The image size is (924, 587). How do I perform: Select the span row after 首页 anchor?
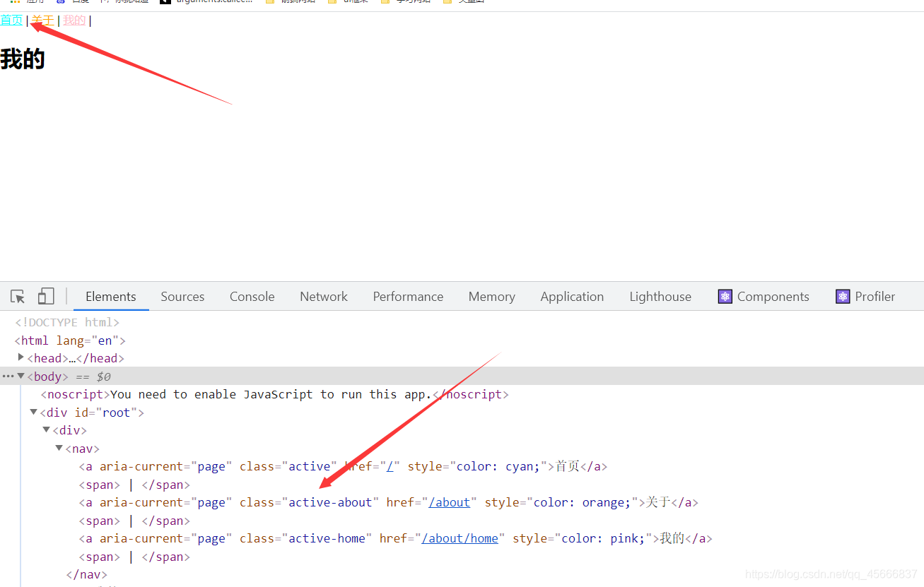(135, 485)
